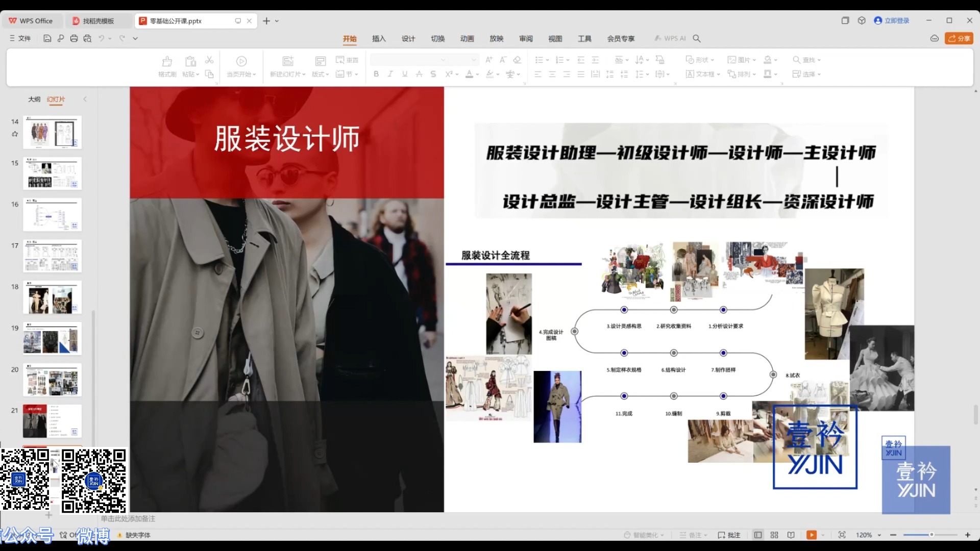This screenshot has width=980, height=551.
Task: Open the slide sorter grid view icon
Action: pyautogui.click(x=774, y=535)
